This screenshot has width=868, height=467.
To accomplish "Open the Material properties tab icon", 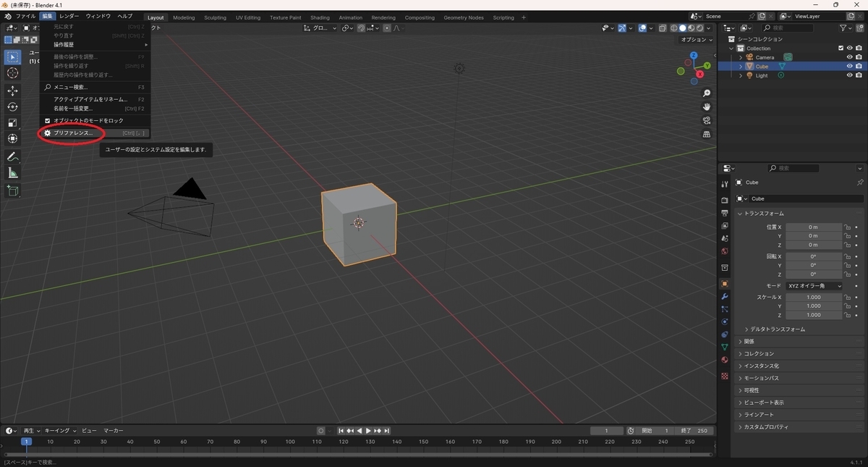I will point(725,360).
